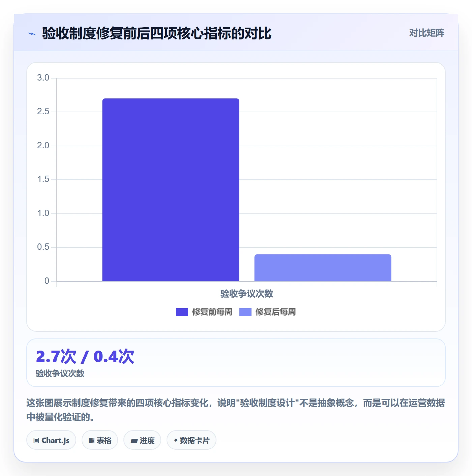Click the 验收争议次数 x-axis label

(x=247, y=294)
